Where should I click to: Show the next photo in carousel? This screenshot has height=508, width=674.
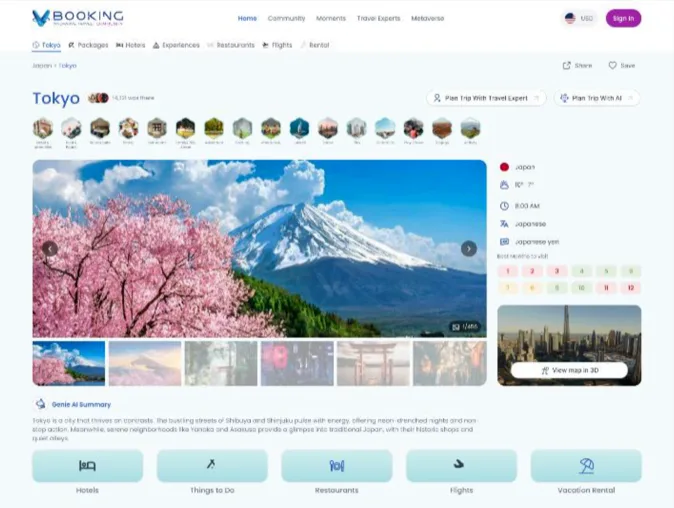point(469,248)
